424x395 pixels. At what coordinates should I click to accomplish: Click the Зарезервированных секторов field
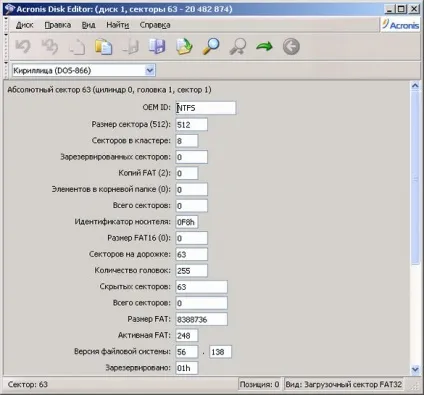[x=192, y=157]
